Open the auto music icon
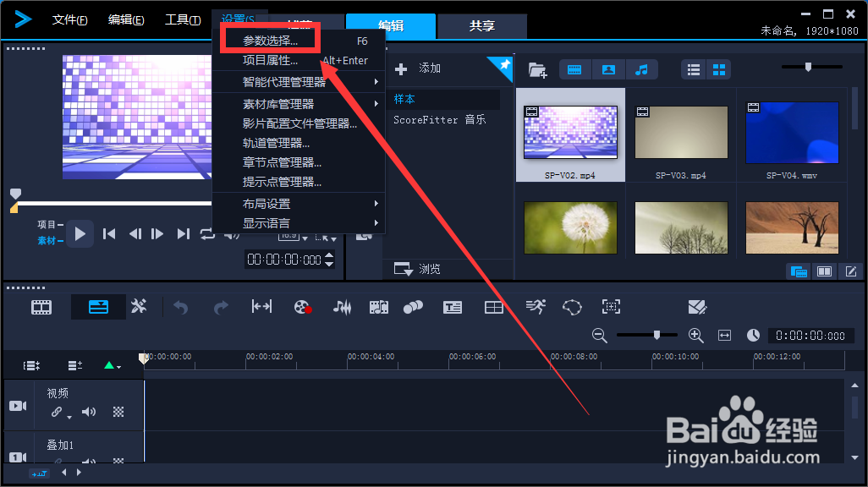The height and width of the screenshot is (487, 868). [379, 307]
